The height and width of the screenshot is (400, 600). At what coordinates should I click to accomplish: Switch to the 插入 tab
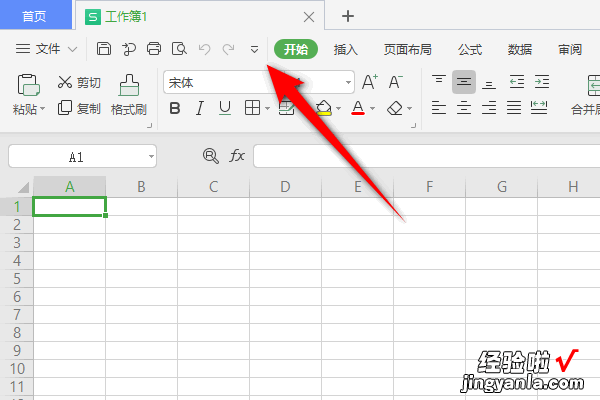click(346, 49)
